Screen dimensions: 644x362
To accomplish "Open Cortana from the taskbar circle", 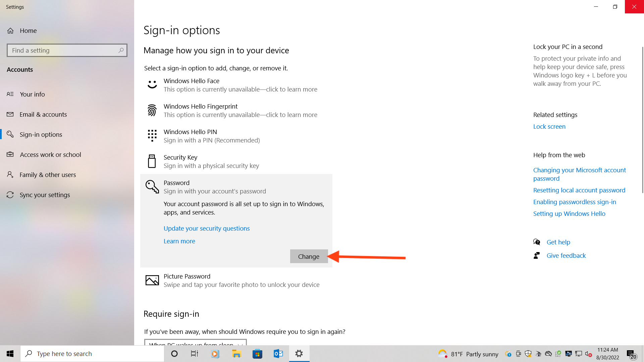I will click(174, 354).
